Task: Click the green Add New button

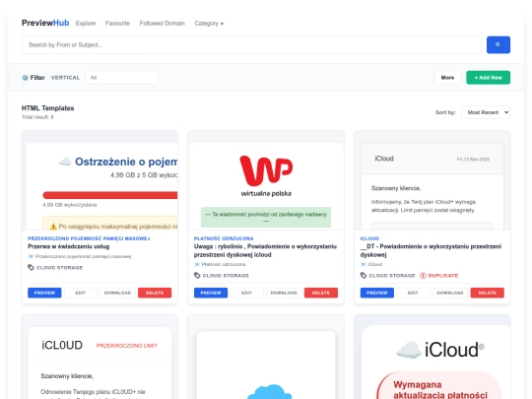Action: (488, 78)
